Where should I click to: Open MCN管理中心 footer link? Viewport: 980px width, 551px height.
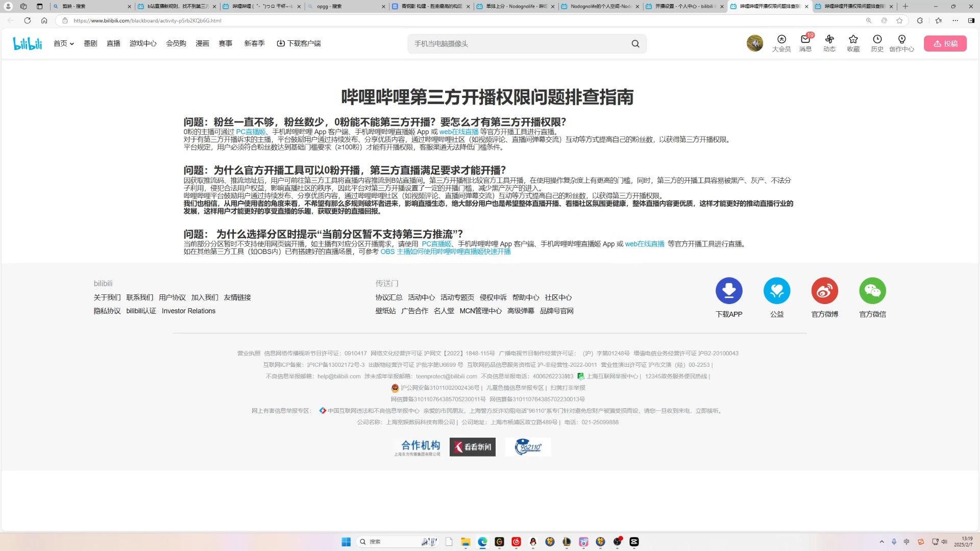pos(480,311)
